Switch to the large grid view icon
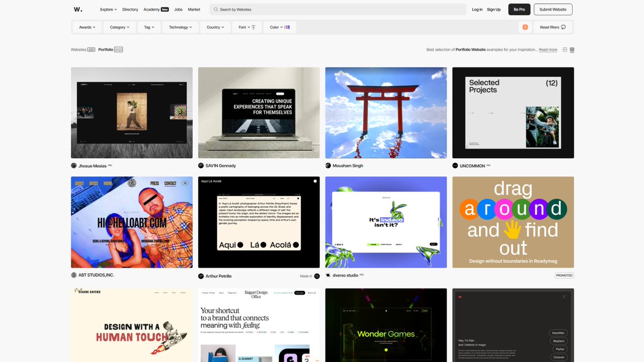Screen dimensions: 644x362 tap(565, 50)
